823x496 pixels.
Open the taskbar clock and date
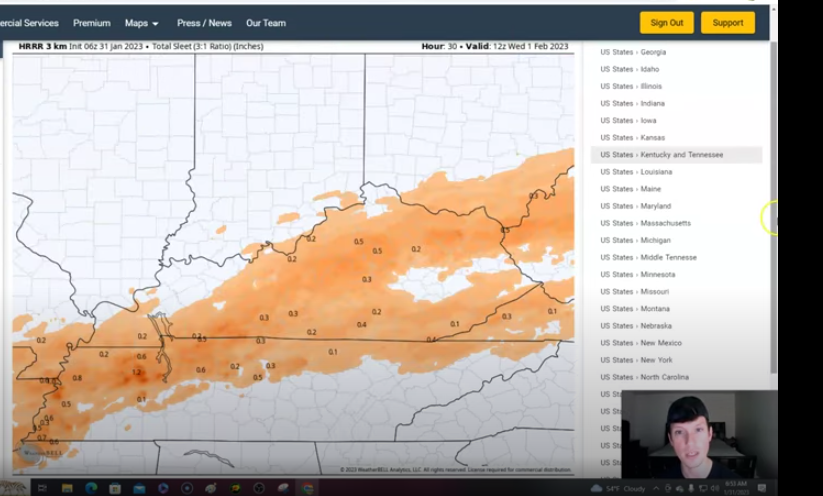coord(735,488)
